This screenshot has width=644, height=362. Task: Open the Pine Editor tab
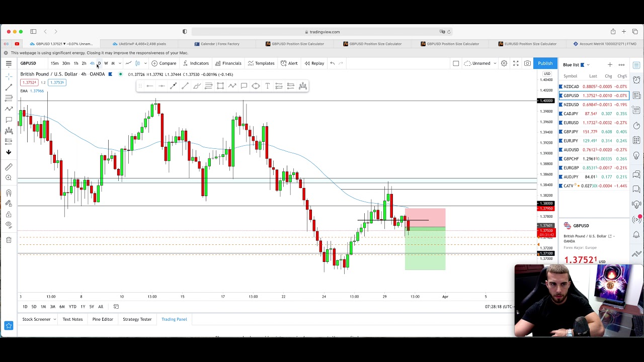point(103,319)
